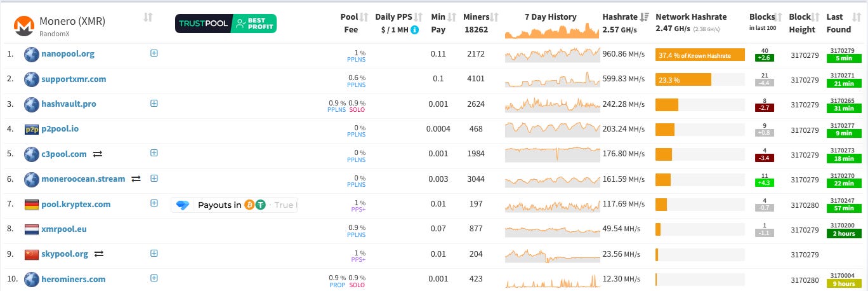Sort table by Block Height column
The width and height of the screenshot is (868, 291).
[x=817, y=17]
